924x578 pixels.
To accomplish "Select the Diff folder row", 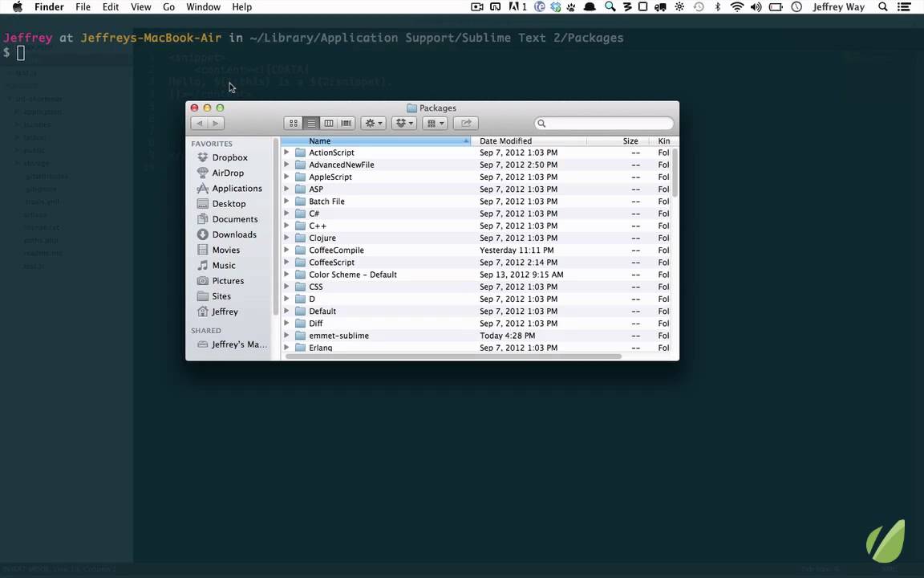I will (x=476, y=324).
